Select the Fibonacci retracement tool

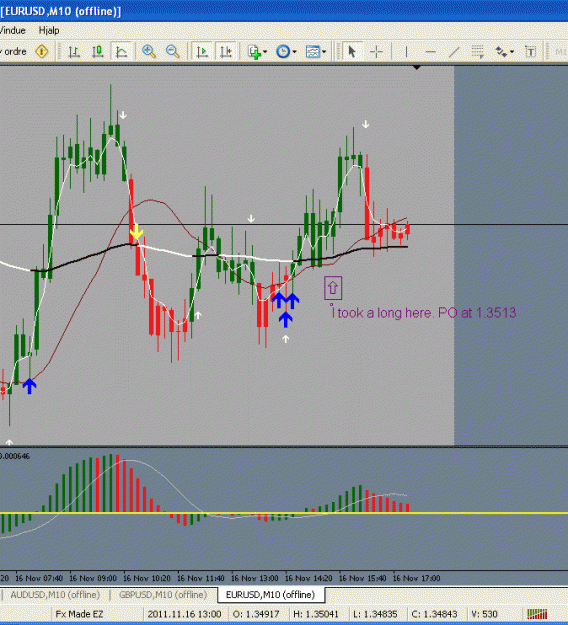pyautogui.click(x=478, y=52)
